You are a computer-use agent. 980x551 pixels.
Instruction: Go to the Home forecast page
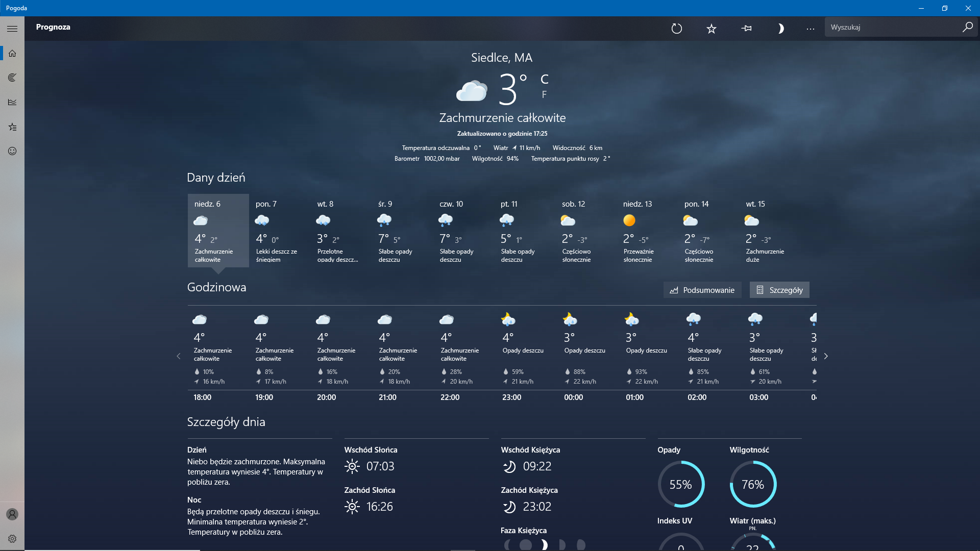[x=12, y=53]
